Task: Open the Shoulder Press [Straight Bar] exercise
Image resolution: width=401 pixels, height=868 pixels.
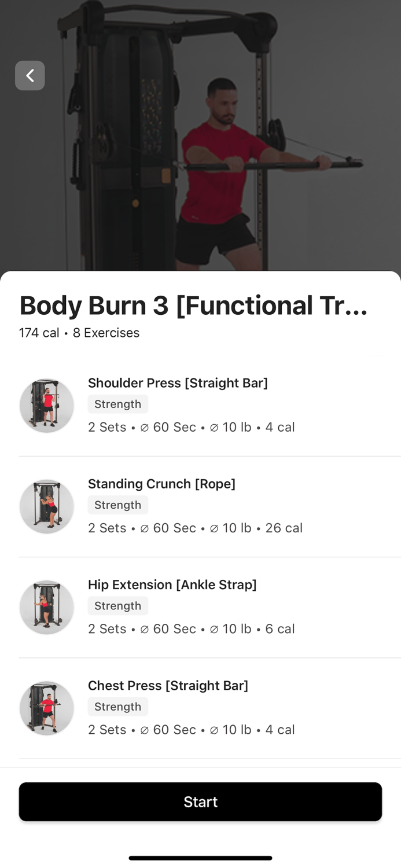Action: (178, 383)
